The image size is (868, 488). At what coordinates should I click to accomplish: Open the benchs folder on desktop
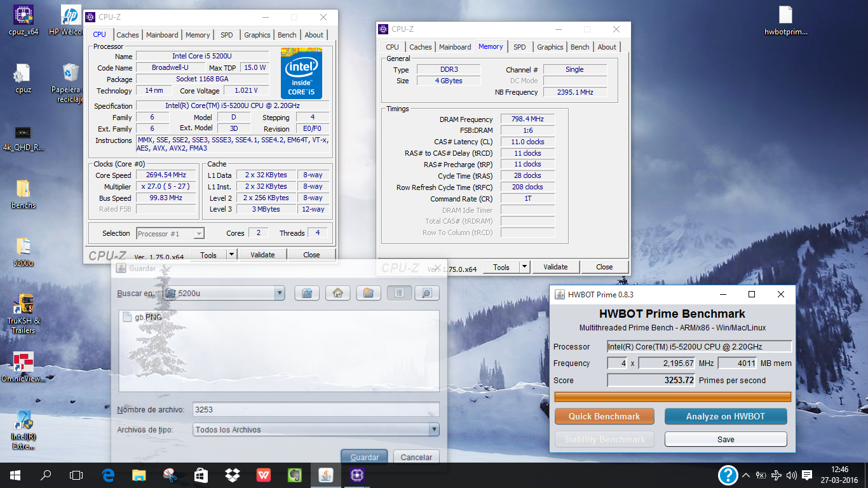[24, 194]
